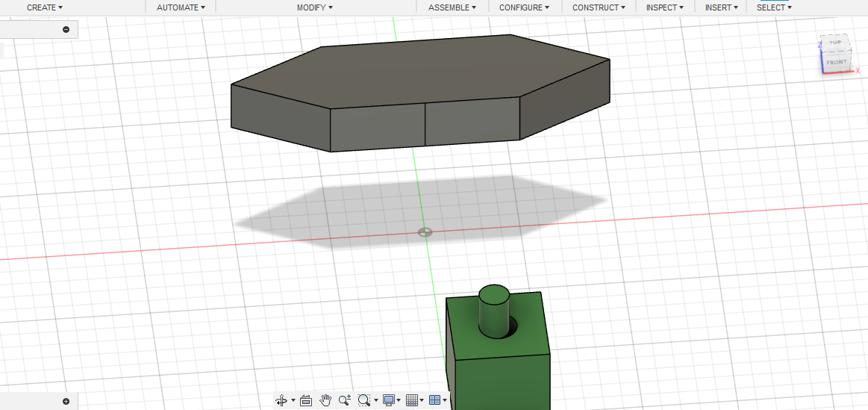Click the Orbit tool icon
This screenshot has height=410, width=868.
pyautogui.click(x=281, y=400)
